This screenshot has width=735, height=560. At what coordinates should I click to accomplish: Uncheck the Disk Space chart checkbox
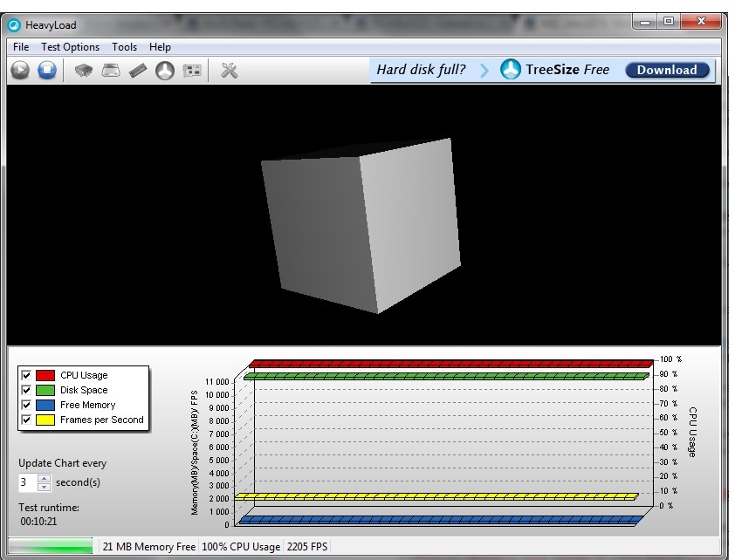[x=26, y=390]
